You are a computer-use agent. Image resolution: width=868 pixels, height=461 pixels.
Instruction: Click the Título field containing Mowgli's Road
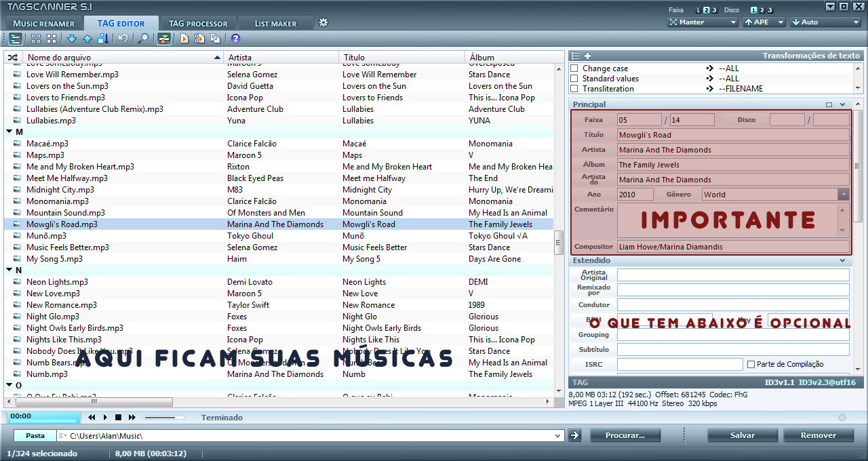(x=733, y=135)
